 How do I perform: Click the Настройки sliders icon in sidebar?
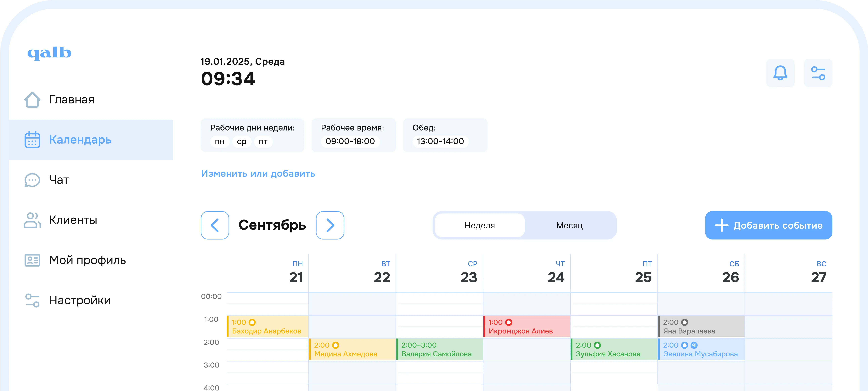click(32, 300)
